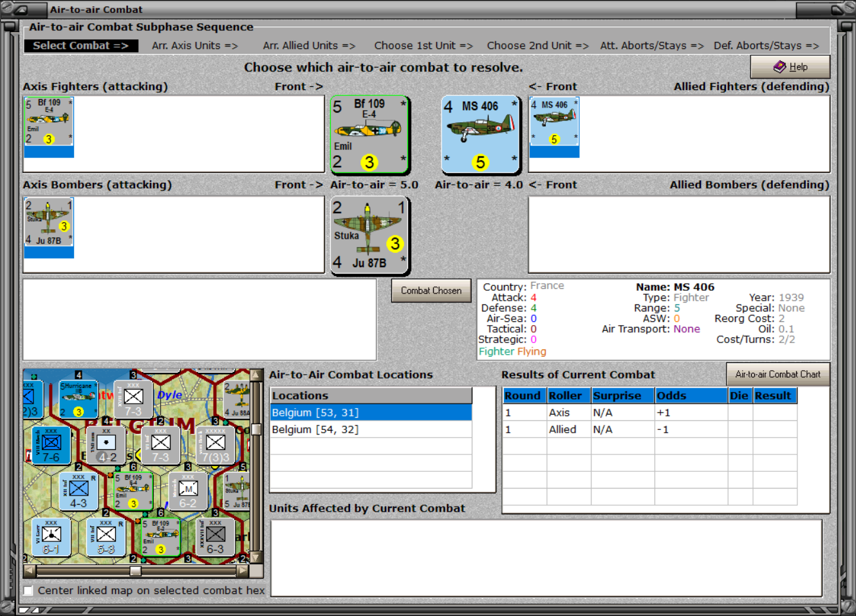Select the VI Garr 6-1 counter on map
The image size is (856, 616).
coord(51,537)
